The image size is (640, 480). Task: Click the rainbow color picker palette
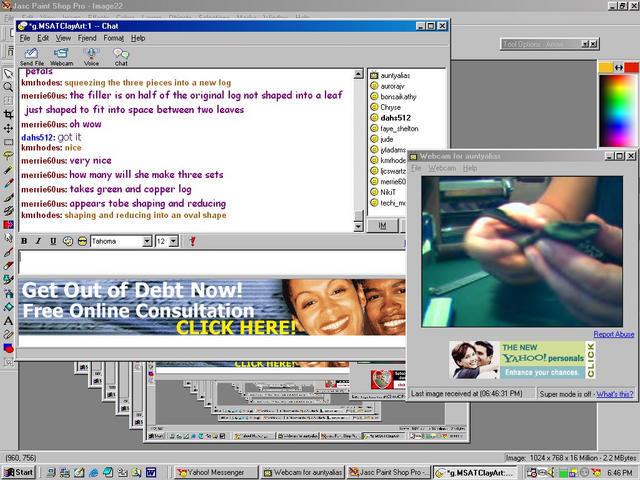618,110
